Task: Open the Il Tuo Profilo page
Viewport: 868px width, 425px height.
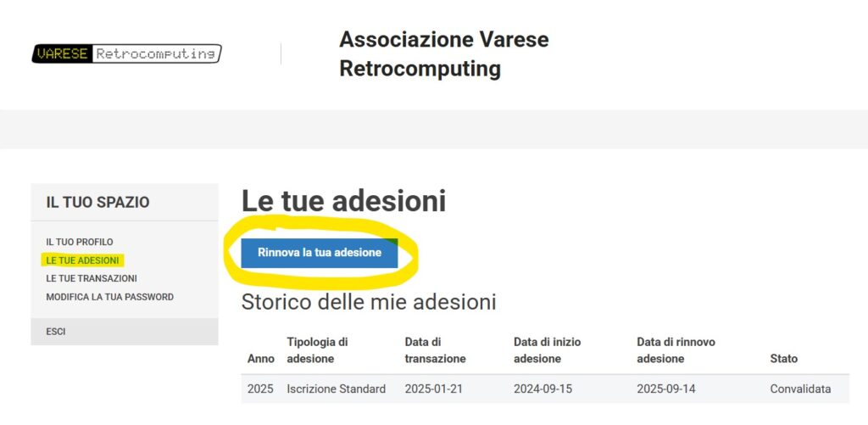Action: pos(80,242)
